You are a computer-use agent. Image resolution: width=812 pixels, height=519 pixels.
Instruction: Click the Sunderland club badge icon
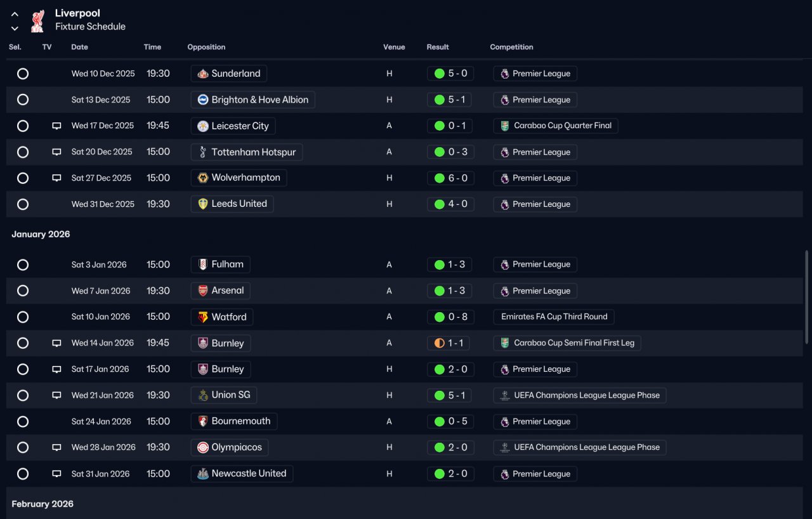coord(203,74)
